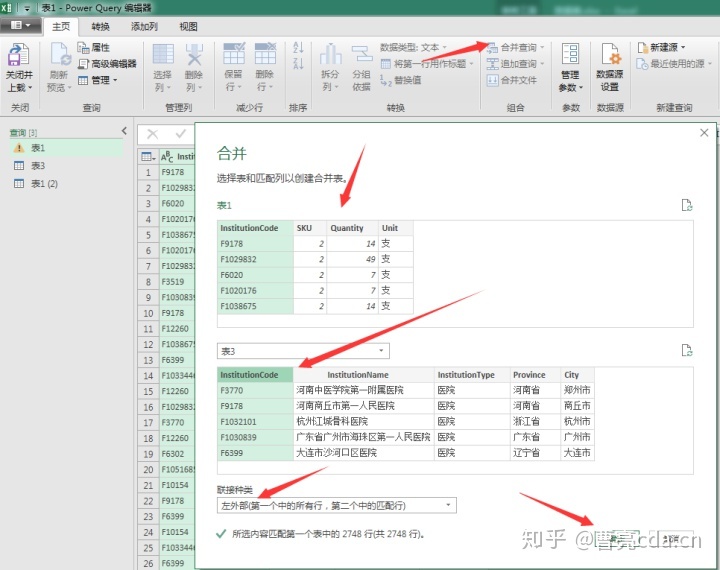Open the Manage (管理) query menu
Screen dimensions: 720x570
(97, 80)
